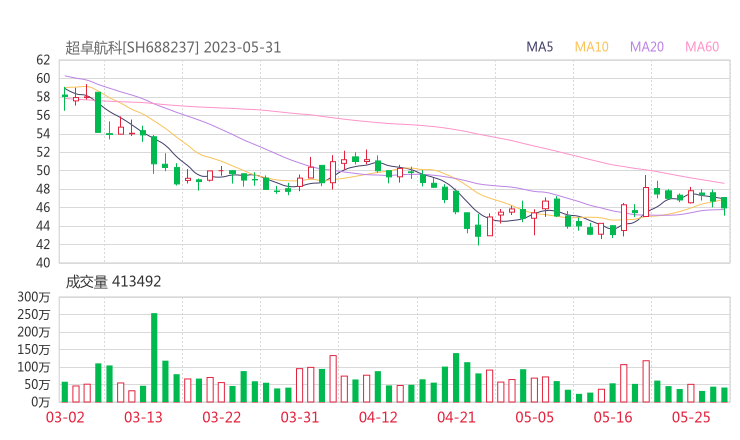Click the large green candlestick dropping from 58 to 54
740x440 pixels.
(x=98, y=112)
